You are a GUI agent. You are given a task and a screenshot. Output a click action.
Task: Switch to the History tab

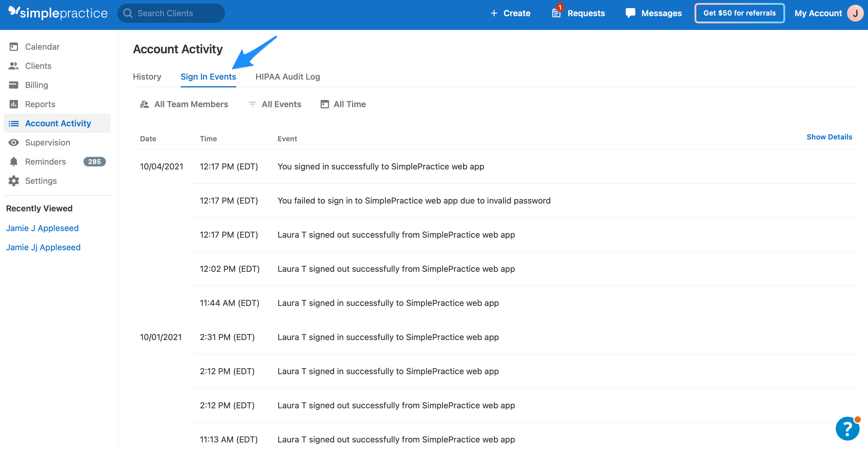point(147,77)
